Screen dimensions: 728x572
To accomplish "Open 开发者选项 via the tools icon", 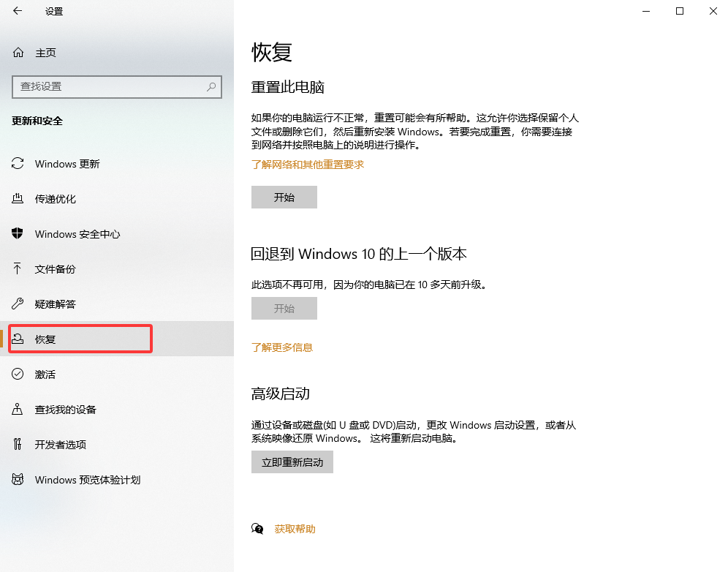I will (x=18, y=444).
